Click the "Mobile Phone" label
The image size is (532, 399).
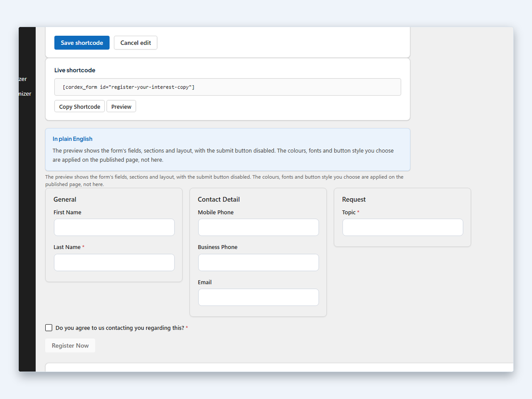coord(216,212)
